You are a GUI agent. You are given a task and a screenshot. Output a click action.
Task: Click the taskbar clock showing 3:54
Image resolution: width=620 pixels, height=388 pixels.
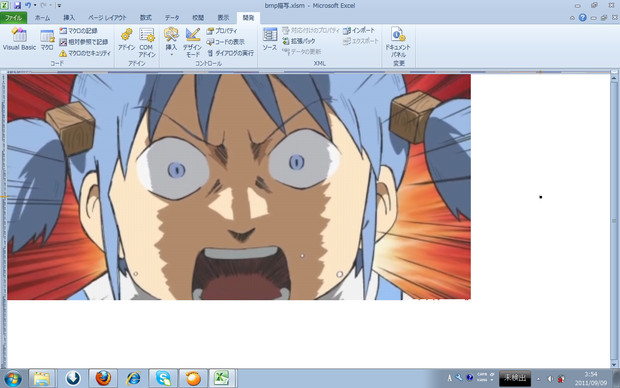coord(591,379)
